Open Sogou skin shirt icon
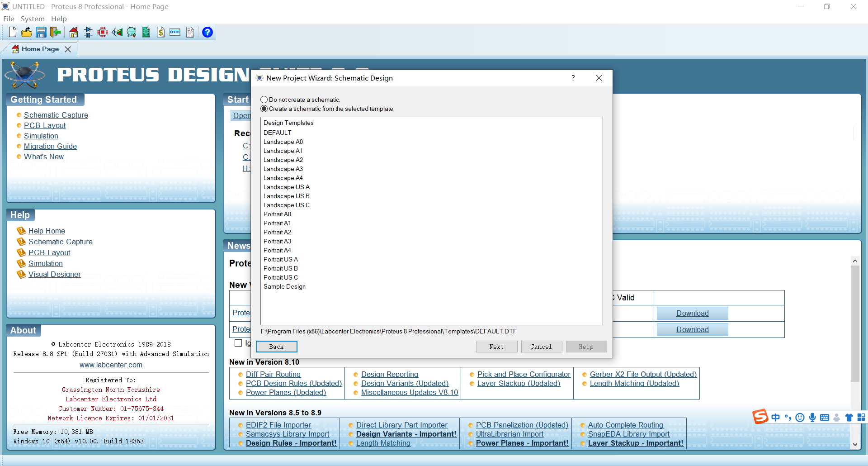Screen dimensions: 868x466 (849, 418)
